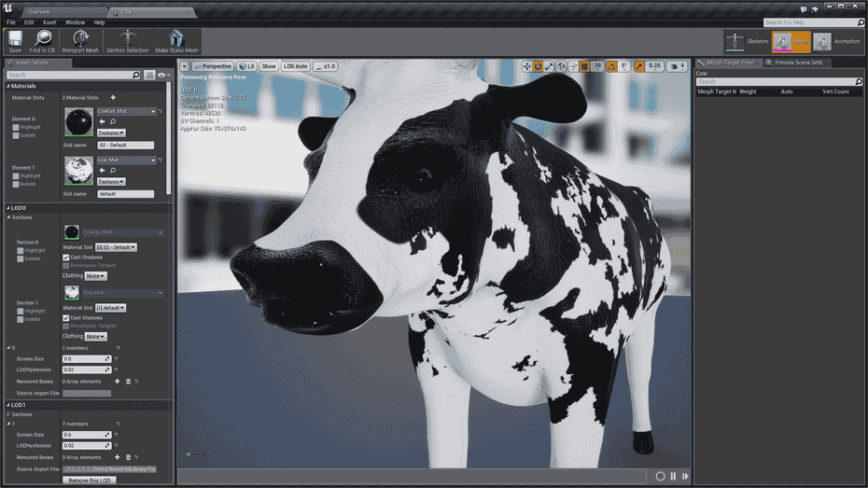
Task: Toggle rotation snap angle icon
Action: 611,66
